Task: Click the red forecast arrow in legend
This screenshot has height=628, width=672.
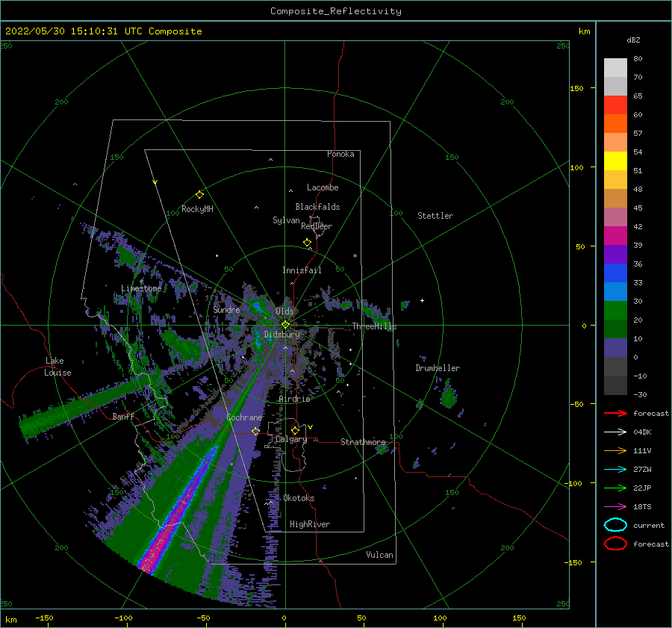Action: (x=615, y=413)
